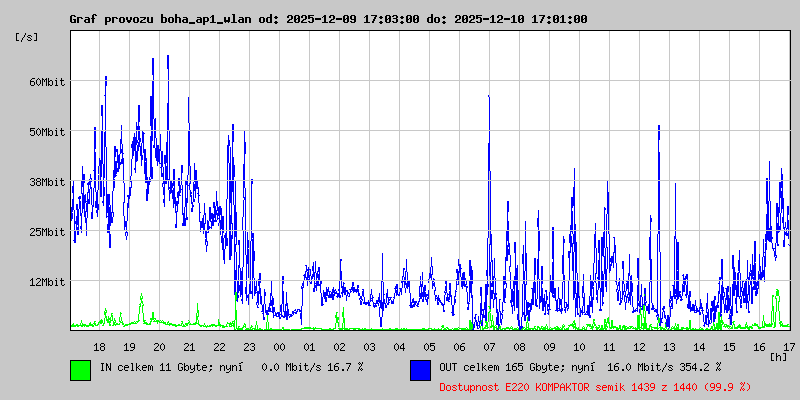Select the 60Mbit y-axis label
800x400 pixels.
pyautogui.click(x=46, y=82)
